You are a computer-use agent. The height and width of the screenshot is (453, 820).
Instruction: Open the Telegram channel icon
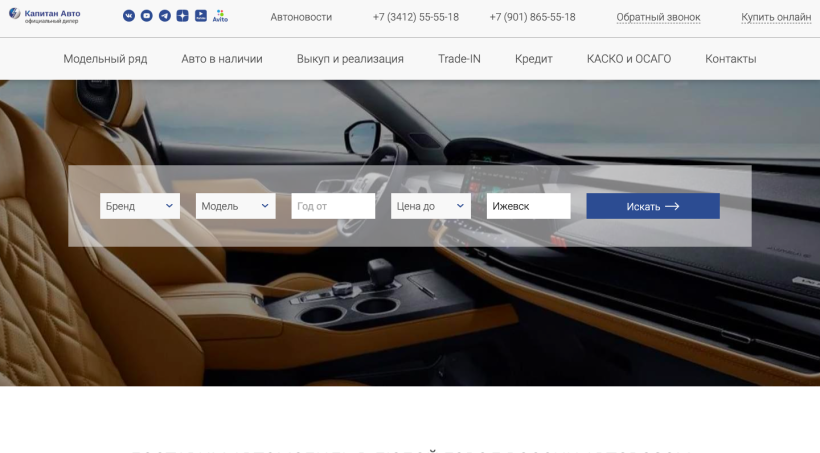[x=165, y=16]
